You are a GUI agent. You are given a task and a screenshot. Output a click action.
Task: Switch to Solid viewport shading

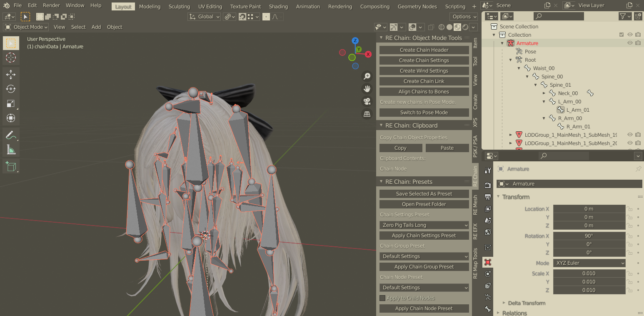[449, 27]
